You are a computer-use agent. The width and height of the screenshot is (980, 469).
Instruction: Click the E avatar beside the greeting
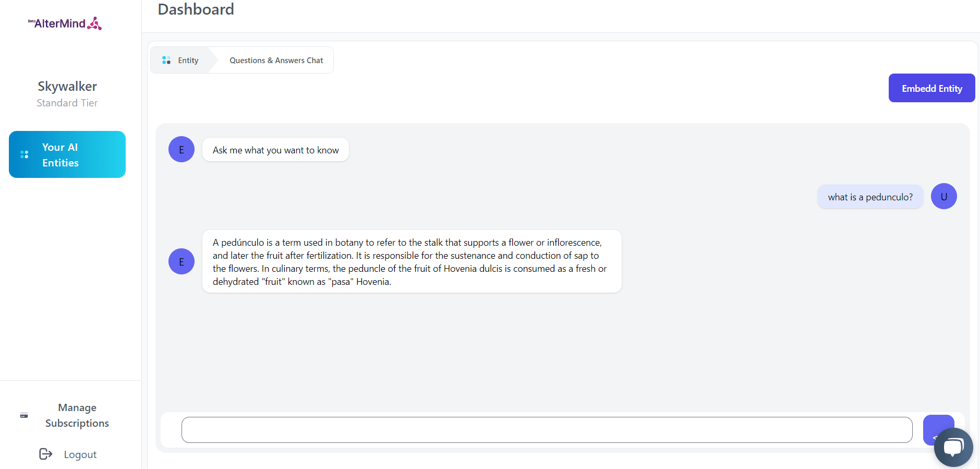pos(182,150)
